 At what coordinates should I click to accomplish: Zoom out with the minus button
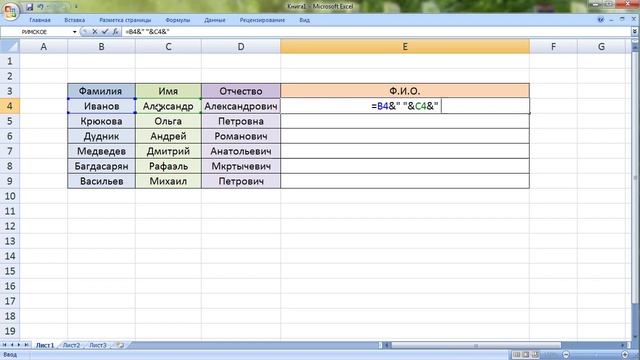pyautogui.click(x=566, y=355)
